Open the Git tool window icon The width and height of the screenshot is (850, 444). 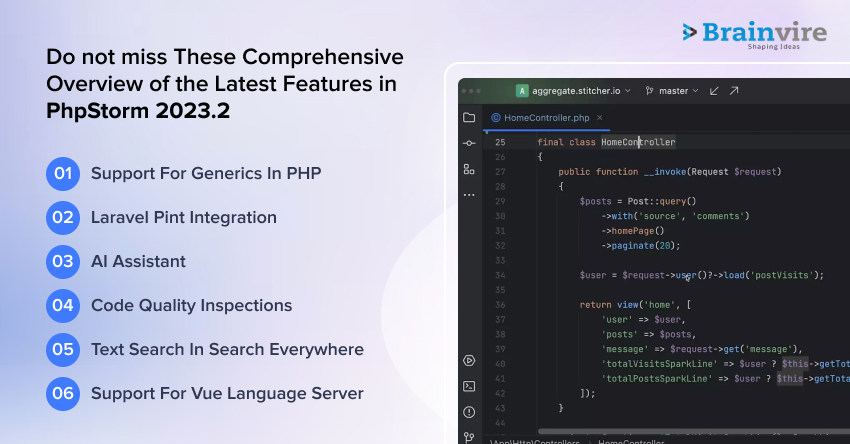tap(469, 436)
